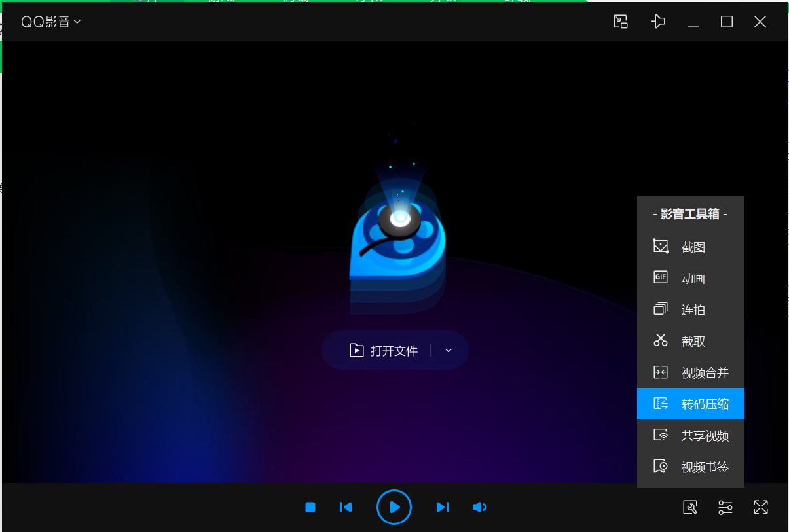789x532 pixels.
Task: Open the QQ影音 main menu dropdown
Action: (x=51, y=22)
